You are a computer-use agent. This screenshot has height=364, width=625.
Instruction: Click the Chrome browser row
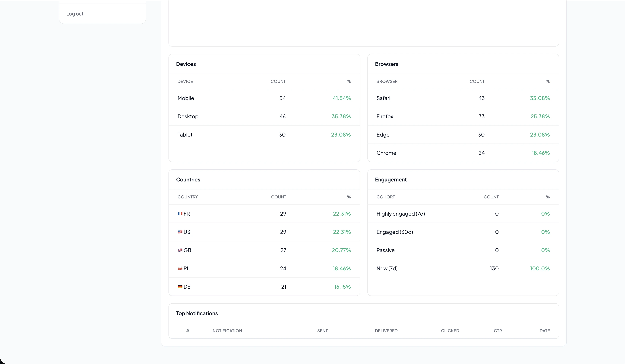[463, 153]
